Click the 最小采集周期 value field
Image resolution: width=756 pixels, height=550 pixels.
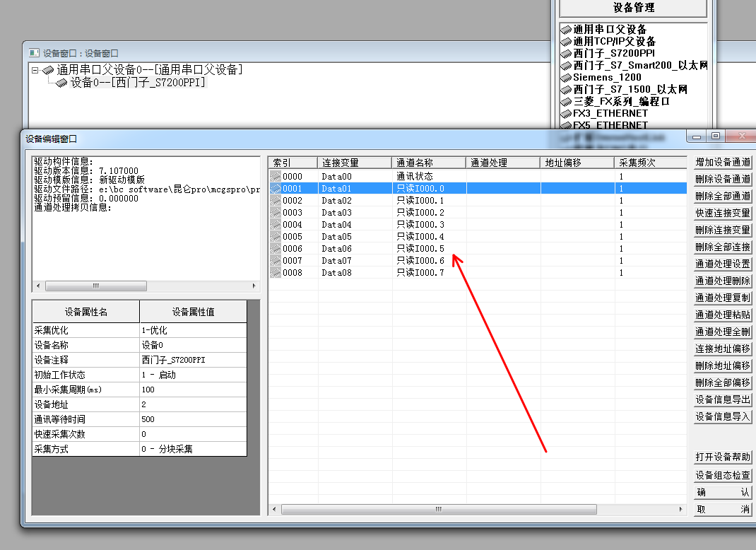tap(193, 390)
